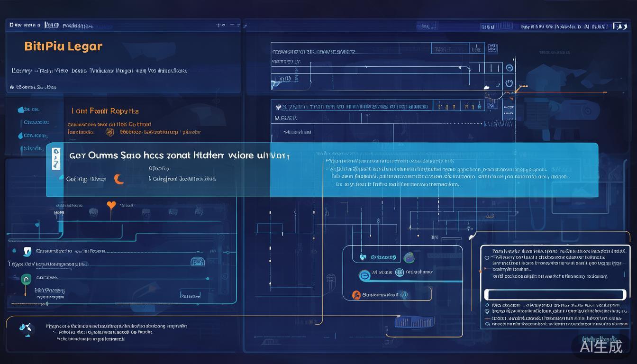Screen dimensions: 637x364
Task: Click the 'AI生成' watermark badge
Action: click(x=601, y=346)
